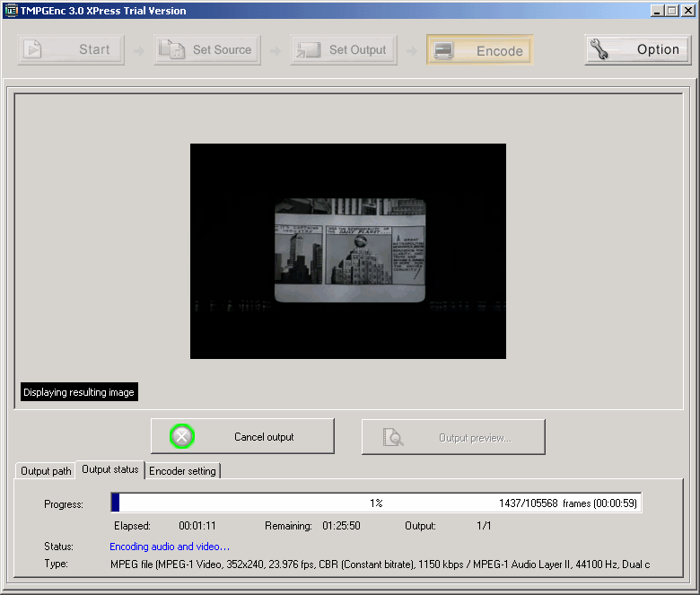Close the TMPGEnc XPress window

687,11
